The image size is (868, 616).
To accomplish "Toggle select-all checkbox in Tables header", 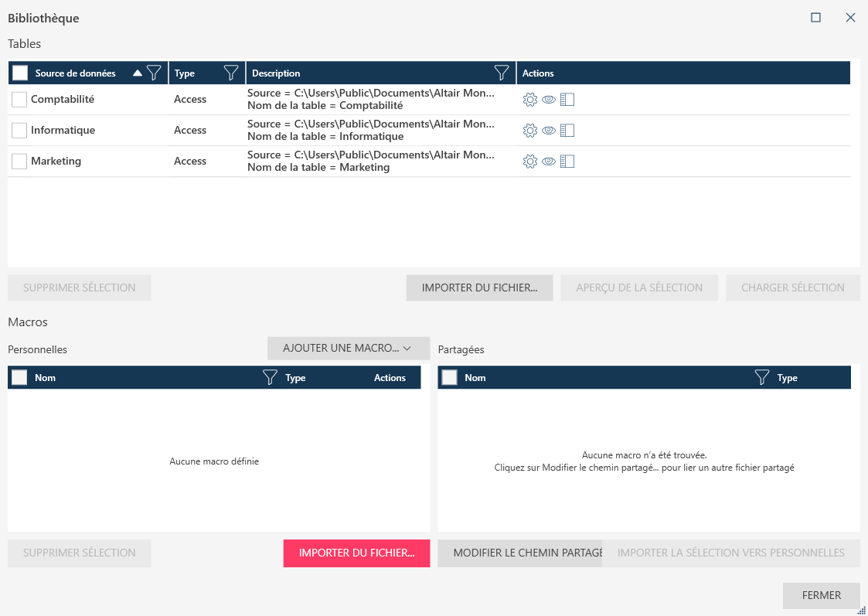I will (x=20, y=73).
